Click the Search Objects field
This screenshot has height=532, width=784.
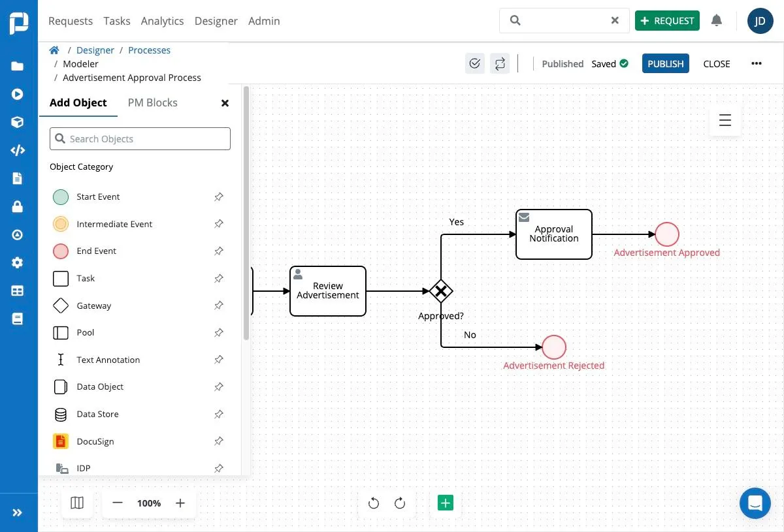point(140,139)
